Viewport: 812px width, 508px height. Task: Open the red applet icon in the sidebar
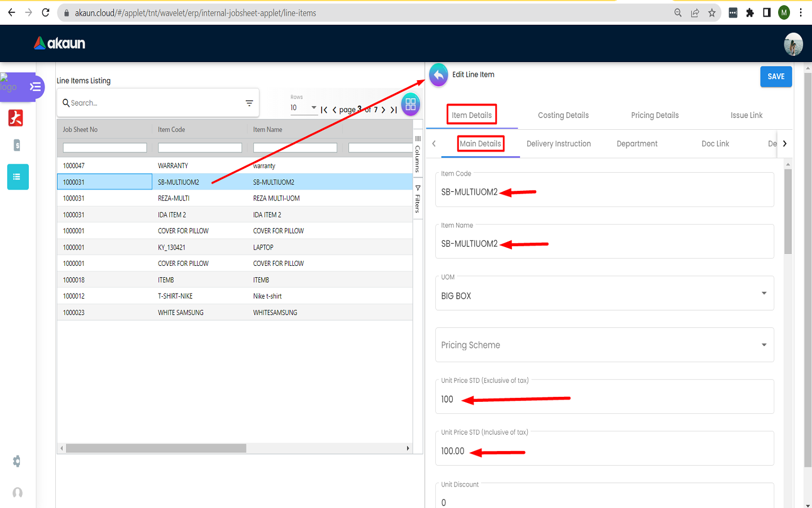[16, 118]
